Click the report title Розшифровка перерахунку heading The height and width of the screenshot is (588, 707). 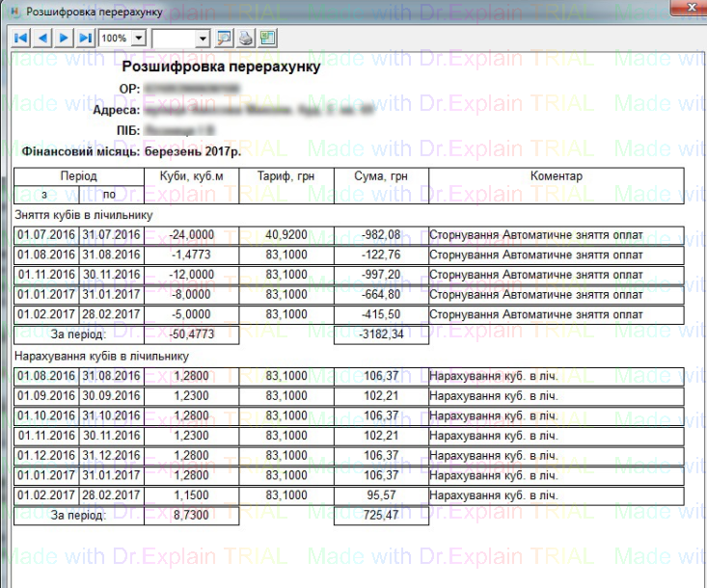[221, 67]
